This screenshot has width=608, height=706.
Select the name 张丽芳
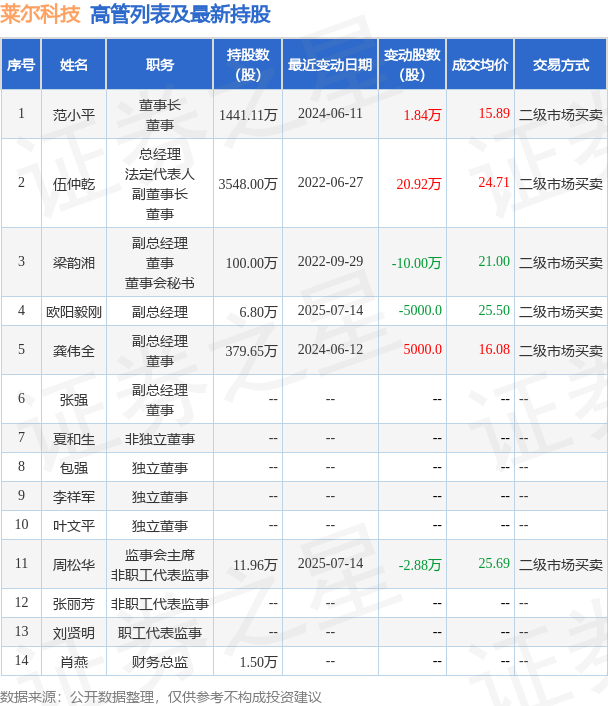(74, 603)
